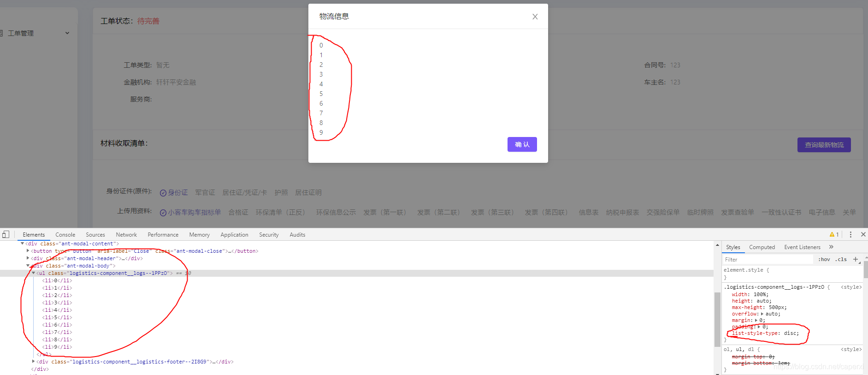868x375 pixels.
Task: Open the 工单管理 sidebar icon
Action: [1, 33]
